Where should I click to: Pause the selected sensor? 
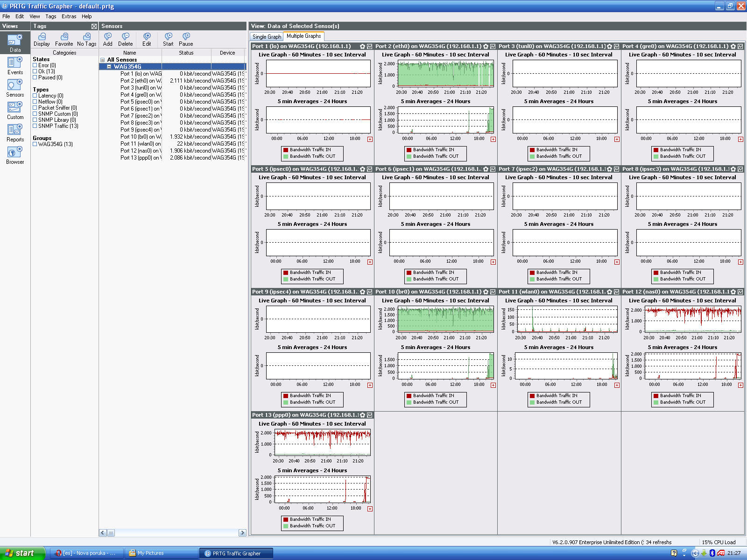(x=186, y=40)
